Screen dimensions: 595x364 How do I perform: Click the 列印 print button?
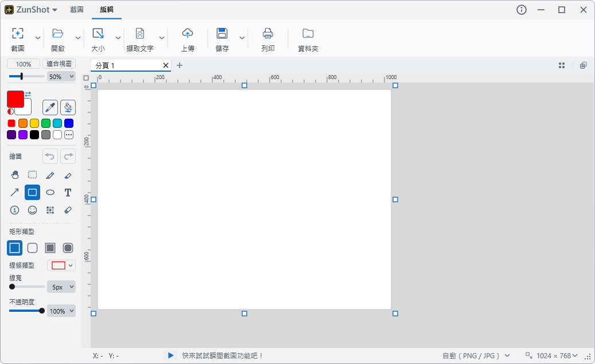(x=268, y=40)
